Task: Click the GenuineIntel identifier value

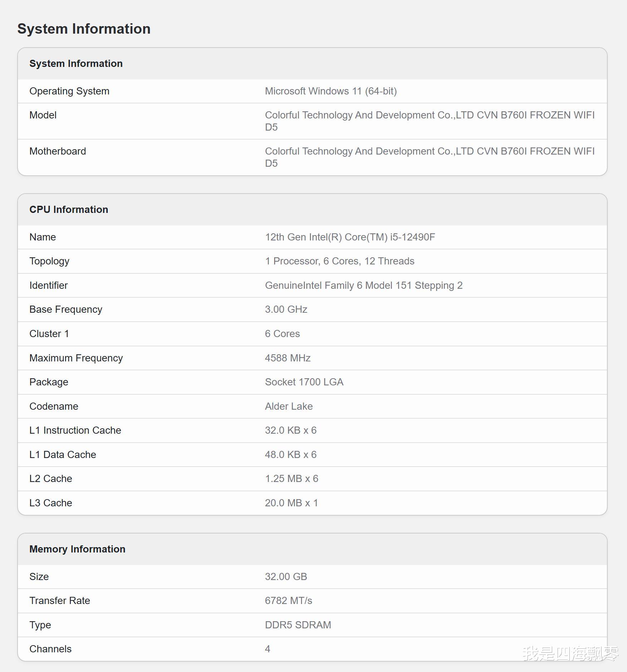Action: click(364, 286)
